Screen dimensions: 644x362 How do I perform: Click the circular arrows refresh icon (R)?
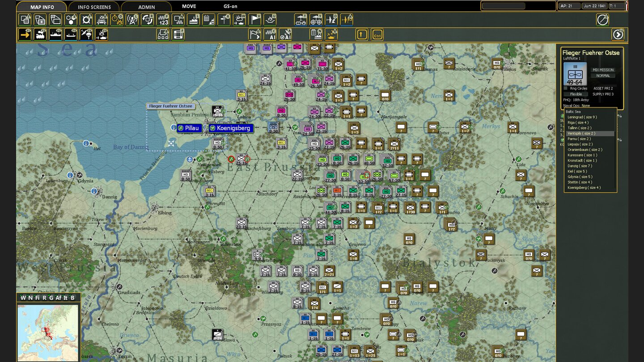pos(148,20)
